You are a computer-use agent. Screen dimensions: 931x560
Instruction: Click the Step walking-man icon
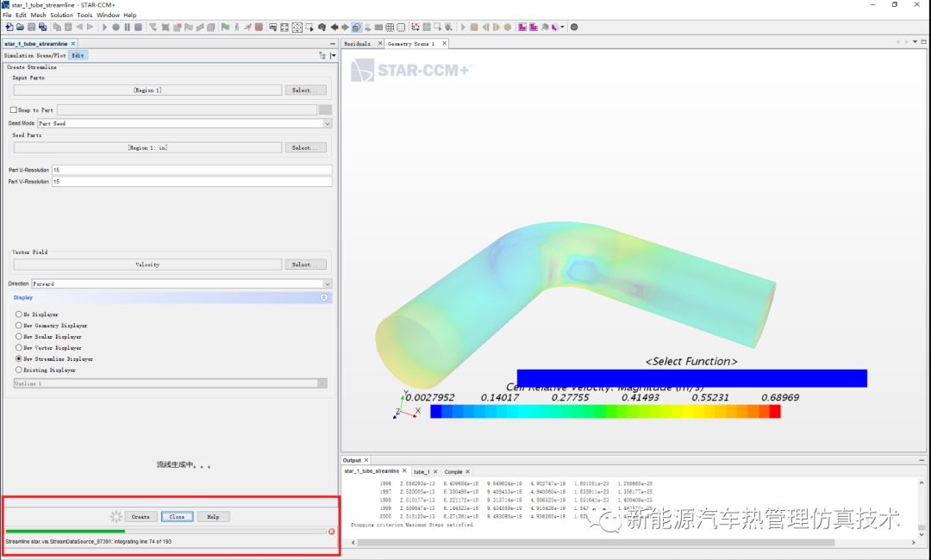coord(236,27)
